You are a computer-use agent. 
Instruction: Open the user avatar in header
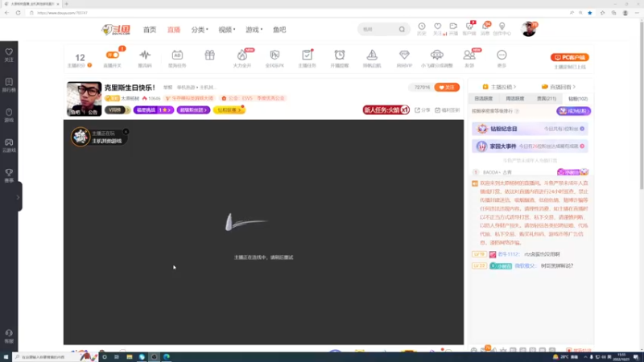pos(529,29)
